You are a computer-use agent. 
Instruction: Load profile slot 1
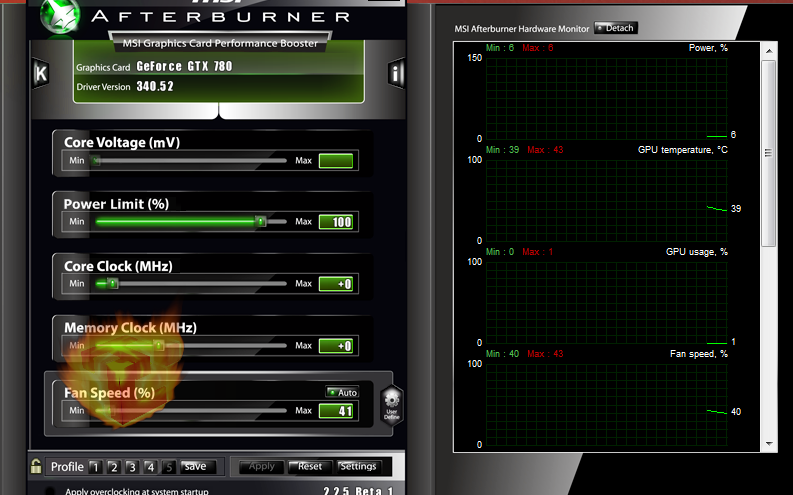click(x=95, y=467)
